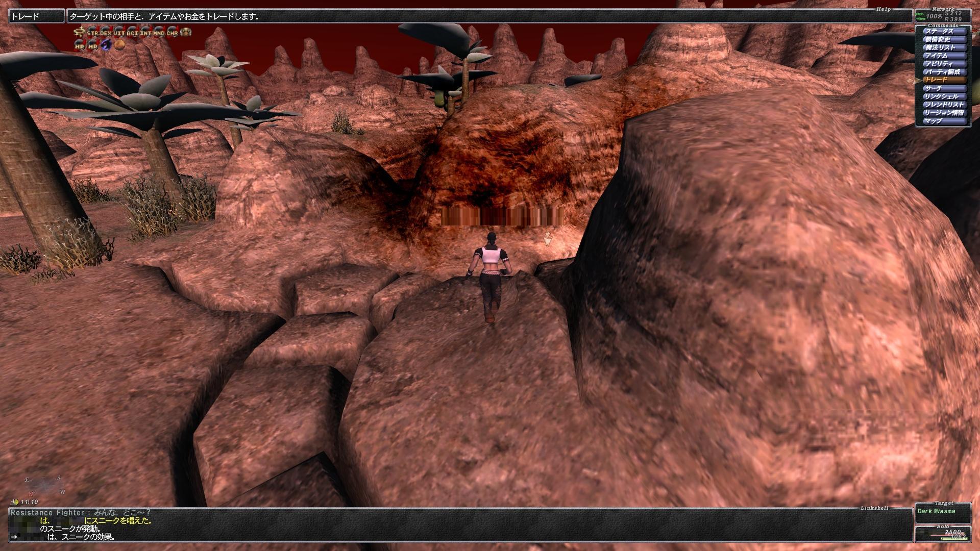The width and height of the screenshot is (980, 551).
Task: Click the STR down status icon
Action: pyautogui.click(x=92, y=33)
